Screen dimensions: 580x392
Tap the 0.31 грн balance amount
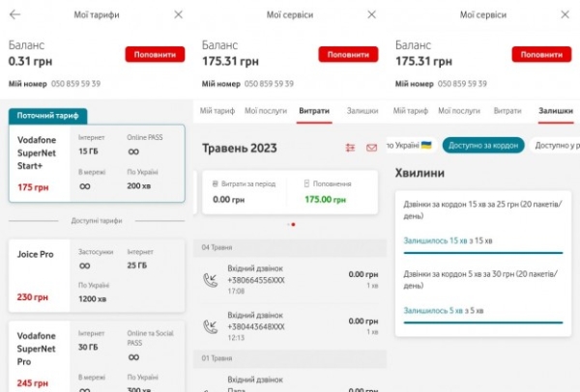(30, 61)
